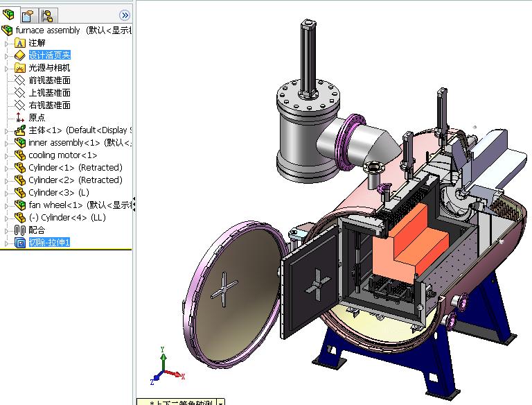Click the fan wheel<1> subassembly icon

click(20, 205)
